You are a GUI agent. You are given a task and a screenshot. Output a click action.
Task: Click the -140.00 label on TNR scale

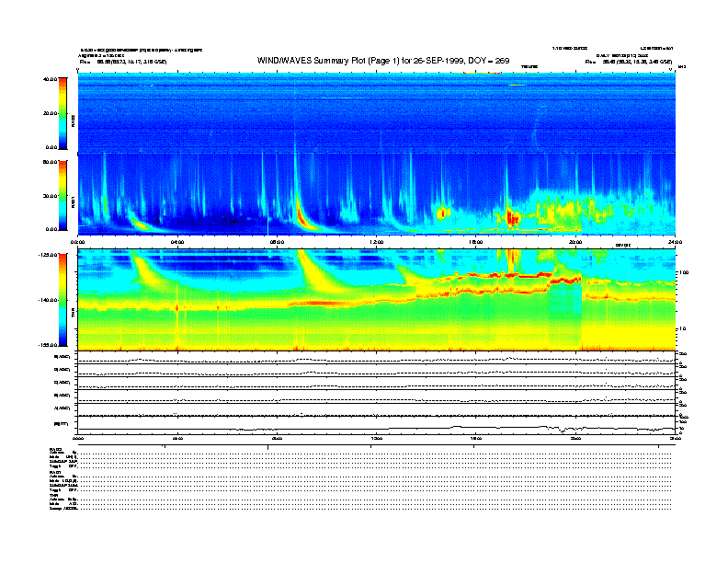tap(48, 300)
